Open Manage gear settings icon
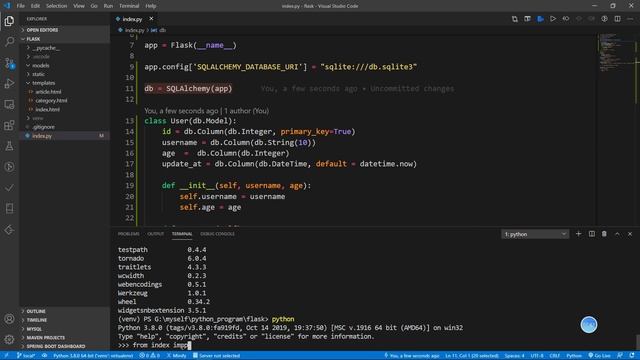The image size is (640, 360). [9, 339]
